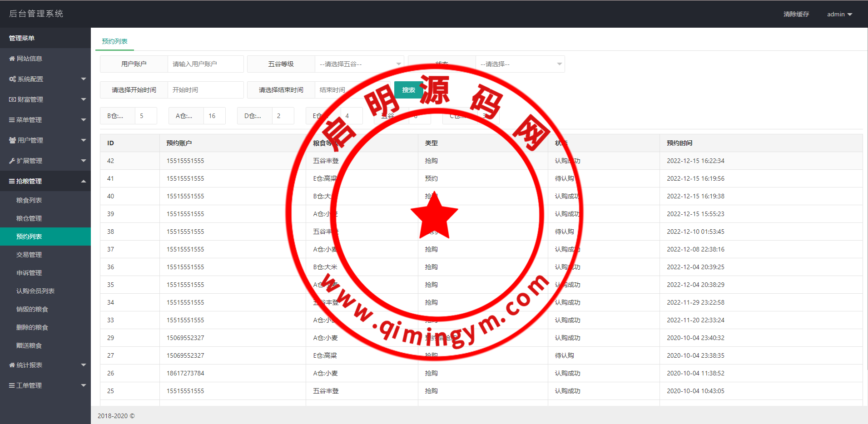Image resolution: width=868 pixels, height=424 pixels.
Task: Open 粮食列表 in the sidebar
Action: pyautogui.click(x=29, y=200)
